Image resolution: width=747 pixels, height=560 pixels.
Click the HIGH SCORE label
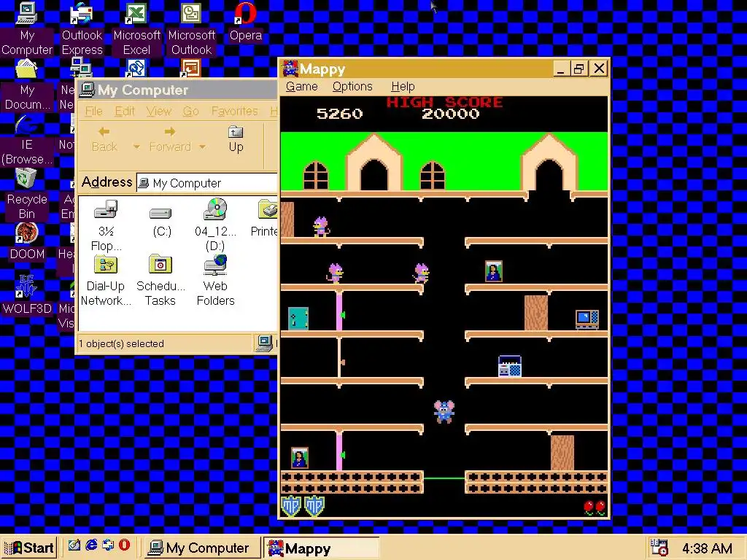click(444, 102)
